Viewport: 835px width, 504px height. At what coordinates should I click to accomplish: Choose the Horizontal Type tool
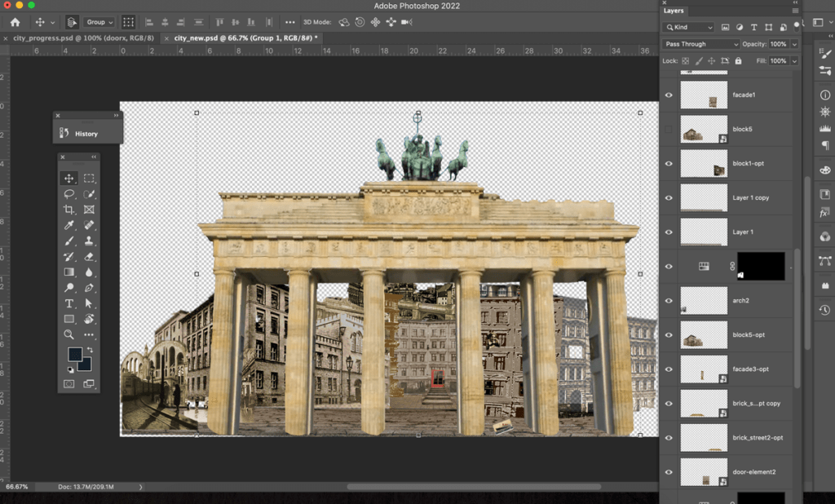coord(69,303)
